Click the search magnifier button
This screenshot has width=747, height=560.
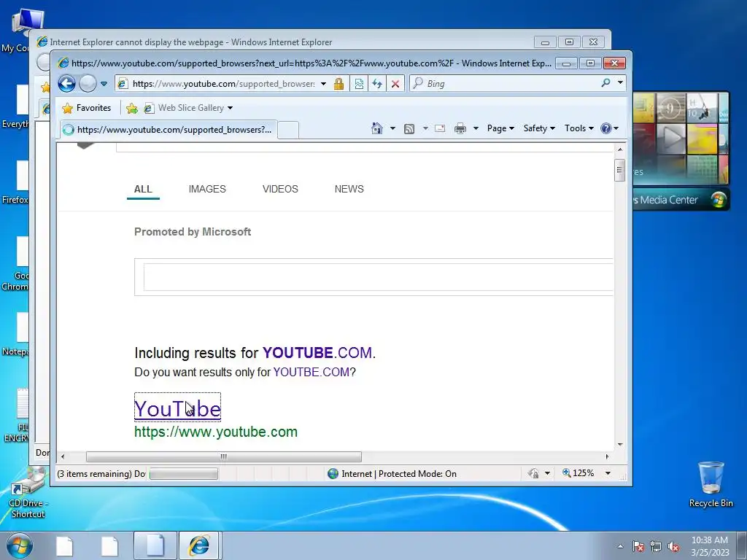click(x=605, y=83)
